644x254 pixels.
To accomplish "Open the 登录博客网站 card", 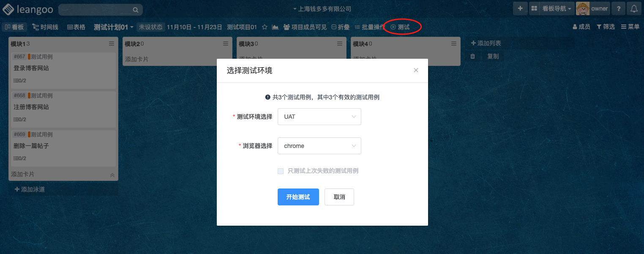I will (x=63, y=70).
